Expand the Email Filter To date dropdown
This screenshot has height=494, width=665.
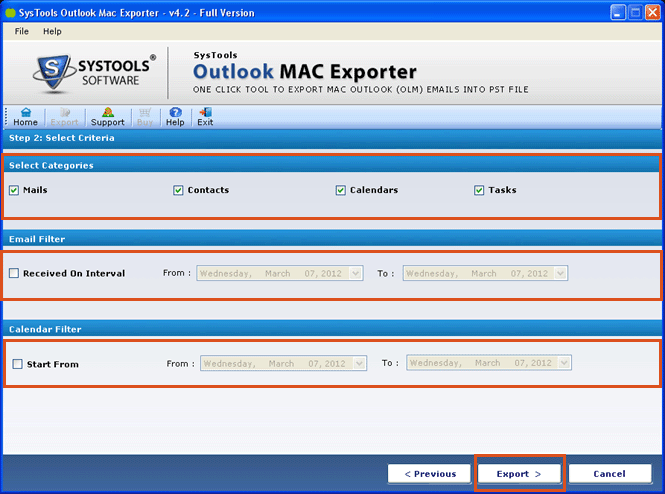[560, 273]
